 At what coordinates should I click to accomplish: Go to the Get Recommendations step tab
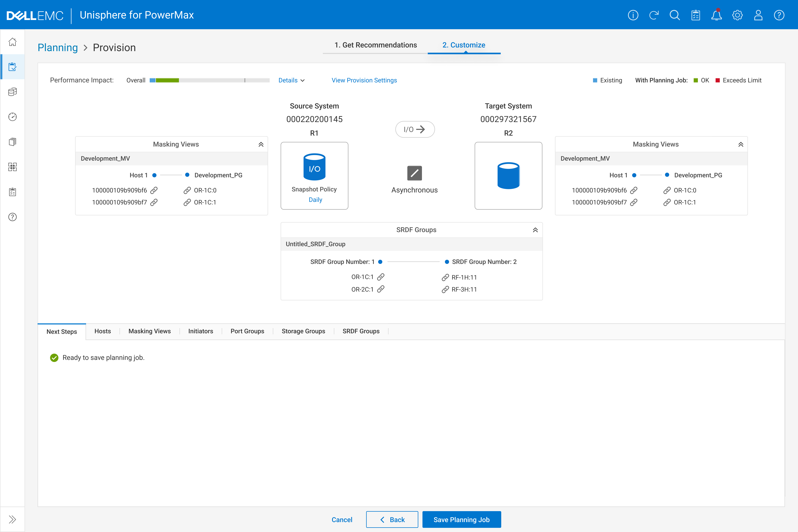[x=375, y=45]
